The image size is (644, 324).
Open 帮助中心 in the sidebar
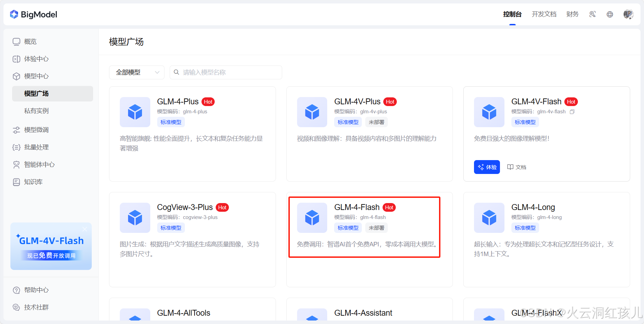click(36, 290)
